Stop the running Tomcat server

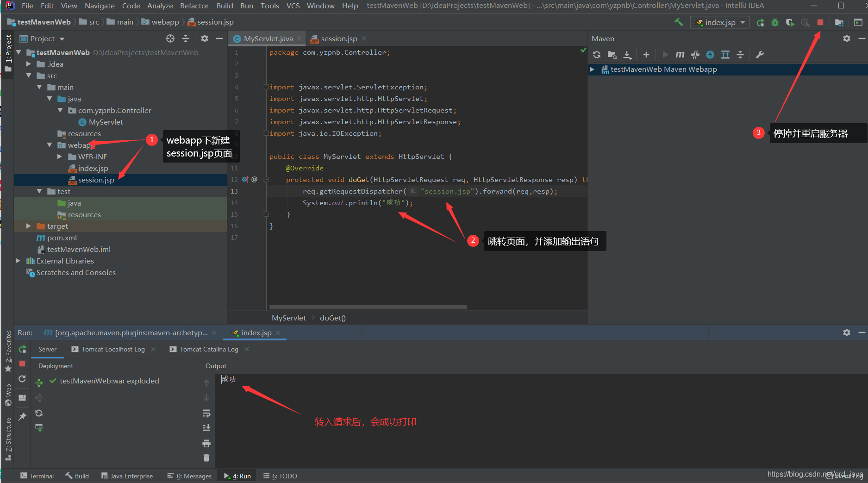820,22
